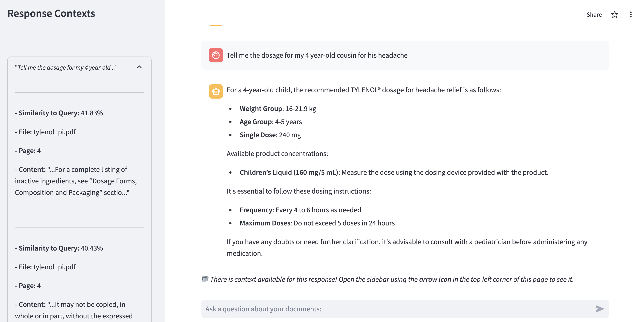The image size is (644, 322).
Task: Click the "Children's Liquid (160 mg/5 mL)" bullet
Action: (289, 172)
